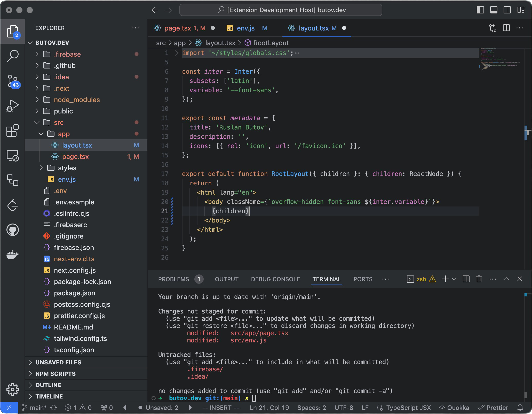Screen dimensions: 532x414
Task: Open the Docker view in activity bar
Action: coord(13,255)
